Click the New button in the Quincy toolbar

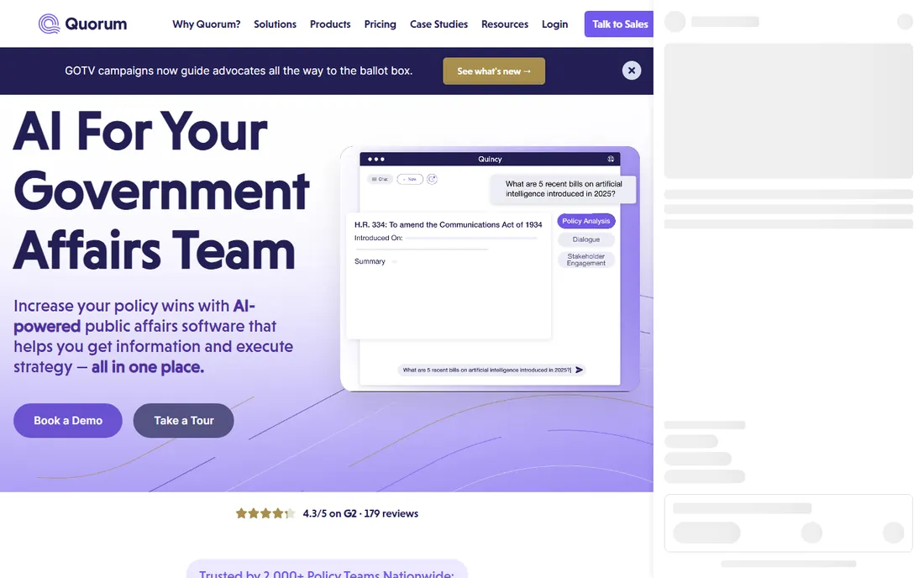(x=410, y=179)
